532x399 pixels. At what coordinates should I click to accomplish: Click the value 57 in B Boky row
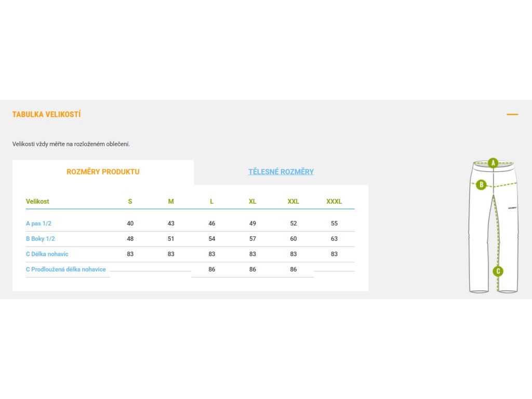(252, 239)
